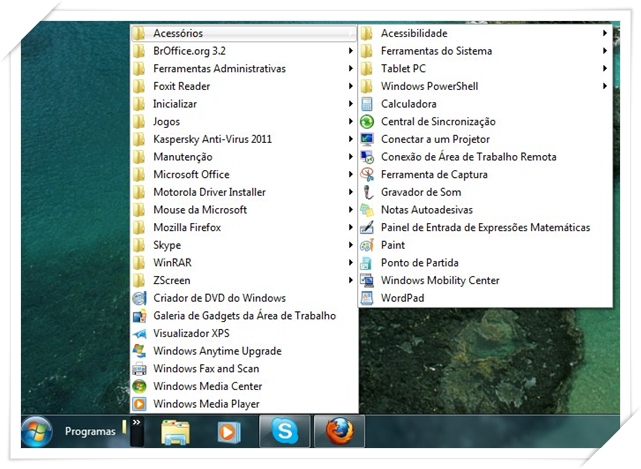
Task: Select Motorola Driver Installer folder
Action: (x=244, y=192)
